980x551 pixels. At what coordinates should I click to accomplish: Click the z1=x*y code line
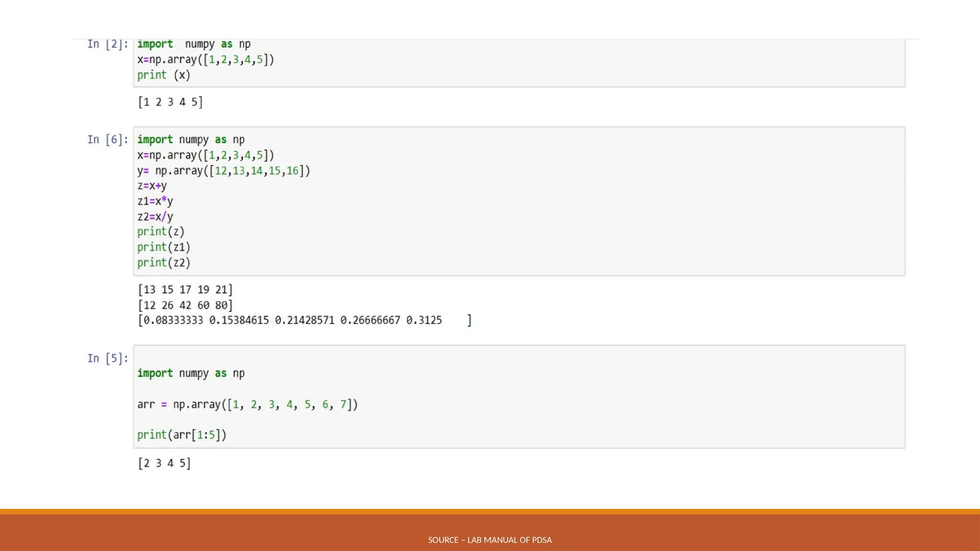click(x=155, y=201)
